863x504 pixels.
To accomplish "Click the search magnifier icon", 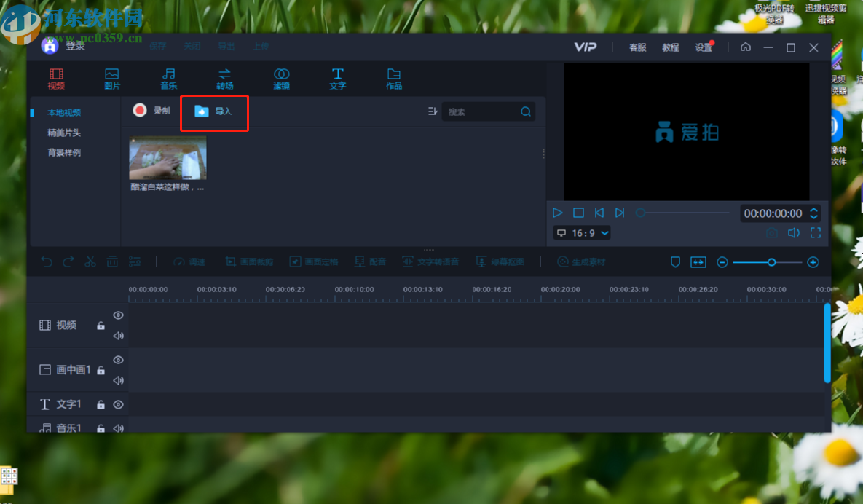I will pyautogui.click(x=526, y=111).
